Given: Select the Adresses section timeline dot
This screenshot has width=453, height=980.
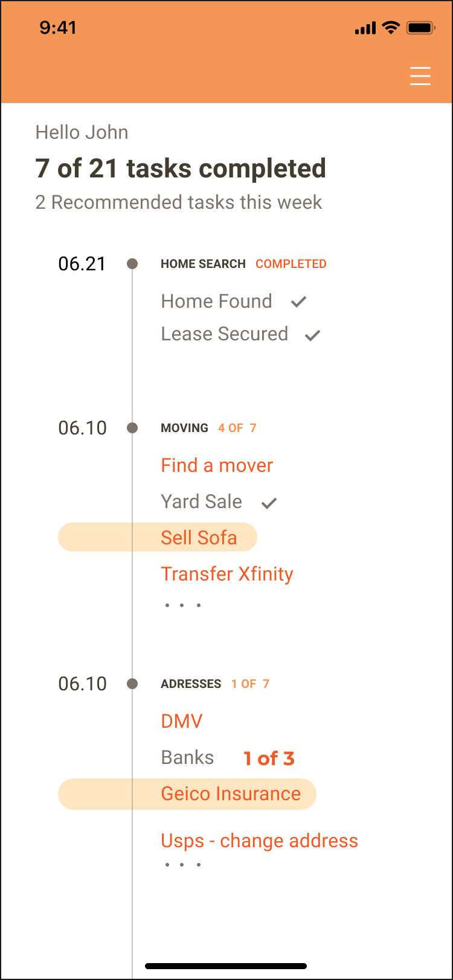Looking at the screenshot, I should 132,684.
